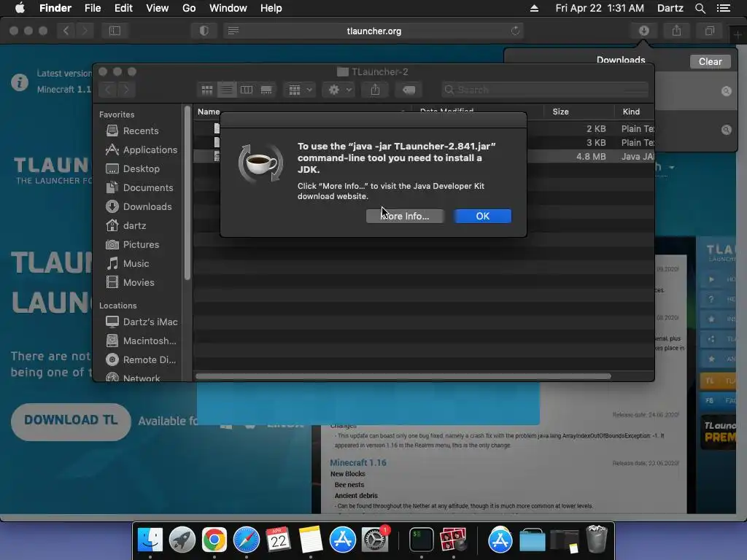The width and height of the screenshot is (747, 560).
Task: Click the Safari Reader view icon
Action: coord(233,31)
